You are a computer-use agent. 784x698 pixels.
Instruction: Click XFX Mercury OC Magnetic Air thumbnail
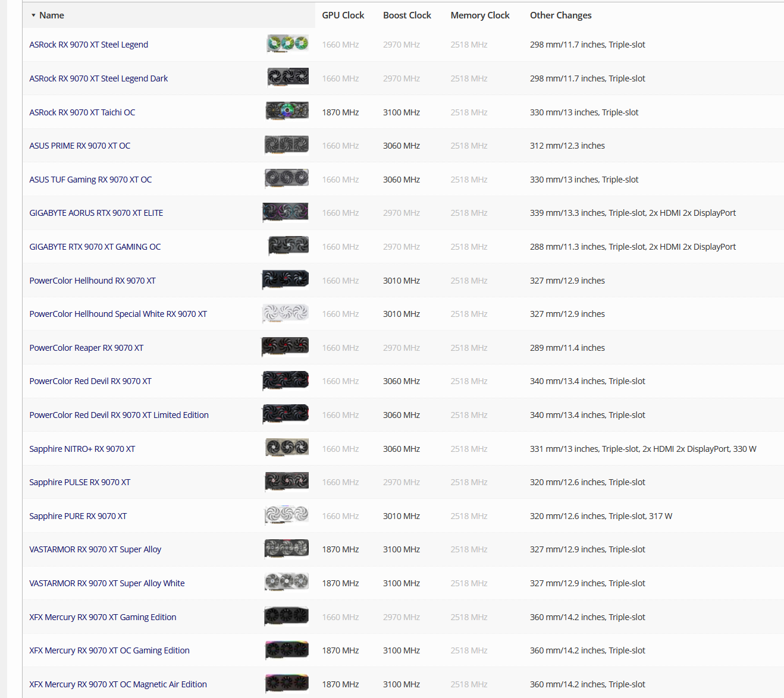pyautogui.click(x=287, y=684)
